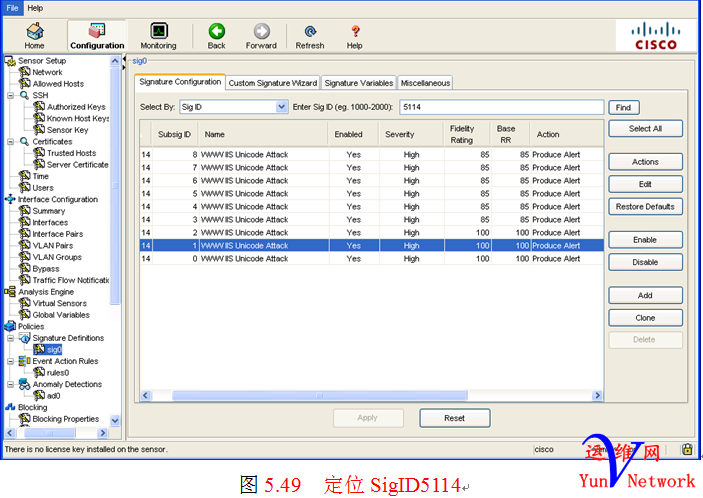This screenshot has height=498, width=703.
Task: Click the Authorized Keys tree icon
Action: [x=39, y=106]
